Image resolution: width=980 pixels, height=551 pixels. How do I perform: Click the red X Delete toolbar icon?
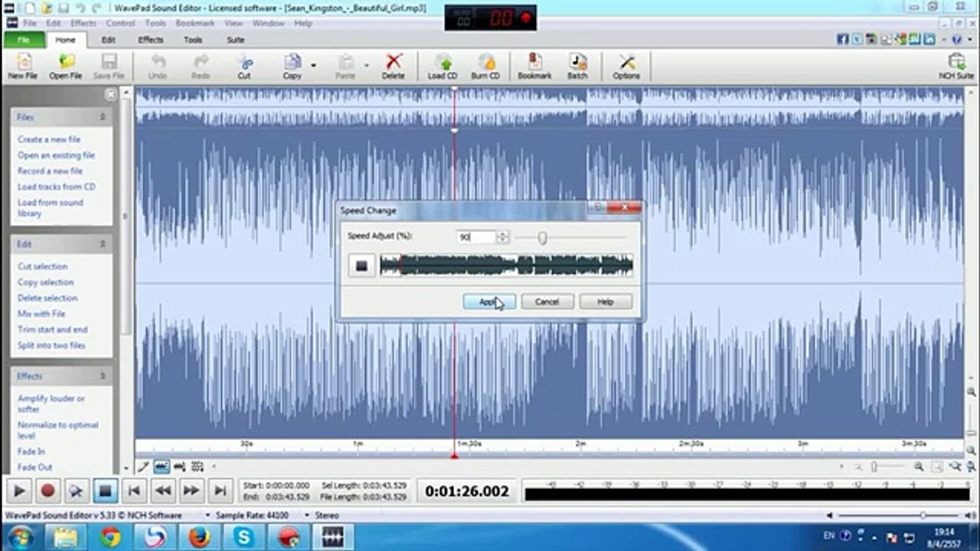pyautogui.click(x=393, y=66)
